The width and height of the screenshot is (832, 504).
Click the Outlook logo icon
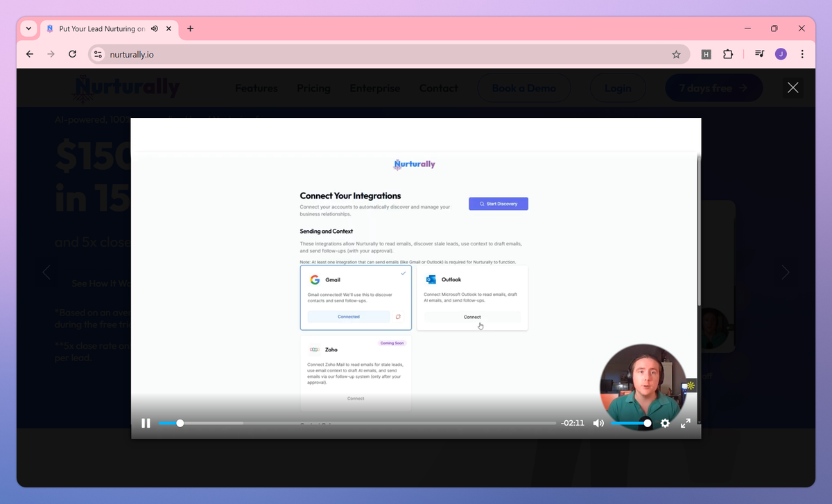pyautogui.click(x=431, y=279)
